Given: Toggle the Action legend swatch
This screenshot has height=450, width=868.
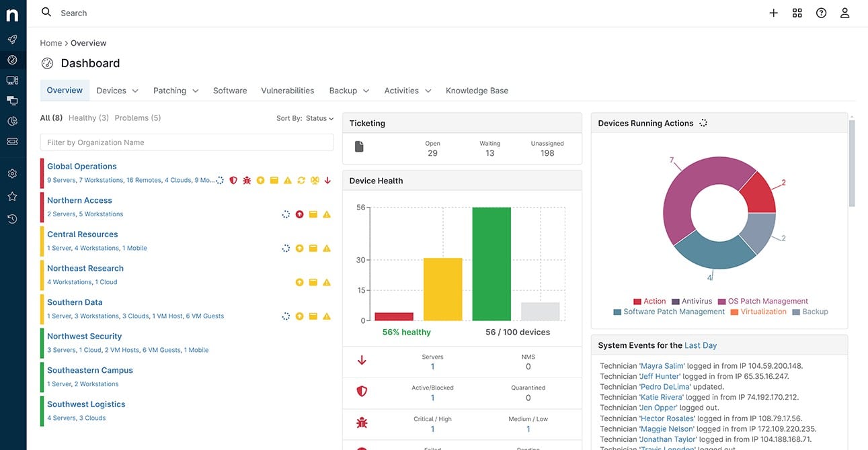Looking at the screenshot, I should tap(637, 302).
